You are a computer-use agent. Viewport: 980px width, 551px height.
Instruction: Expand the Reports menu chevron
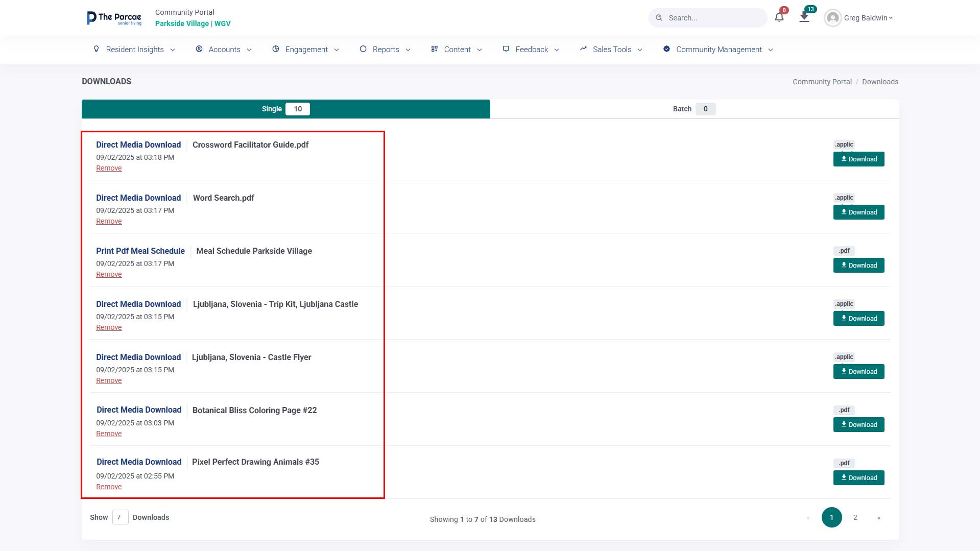[x=408, y=50]
